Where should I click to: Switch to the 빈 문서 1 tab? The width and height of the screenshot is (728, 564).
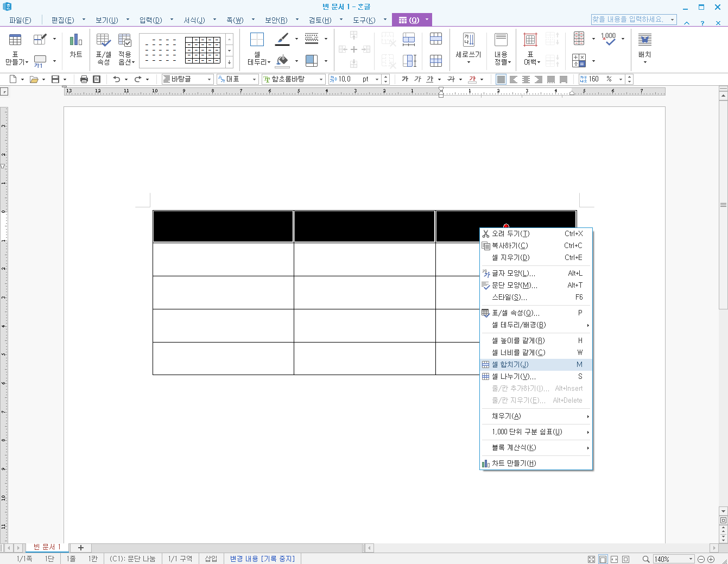(47, 547)
